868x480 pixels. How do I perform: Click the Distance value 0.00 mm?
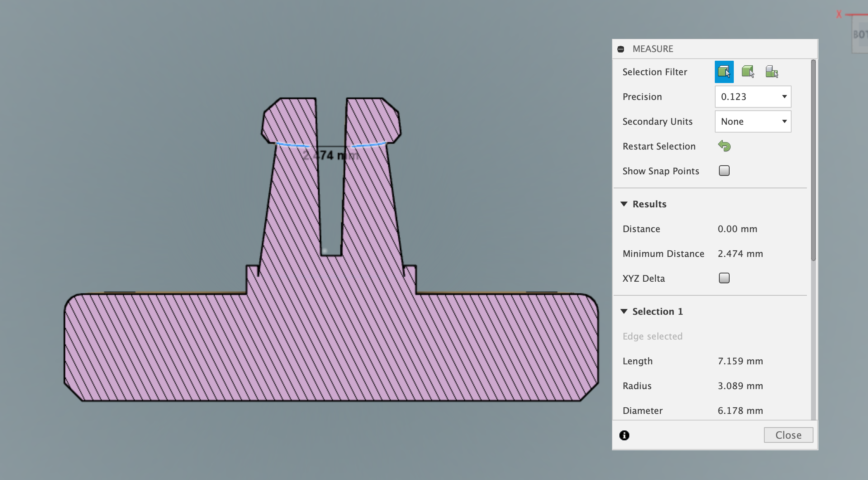(x=738, y=229)
